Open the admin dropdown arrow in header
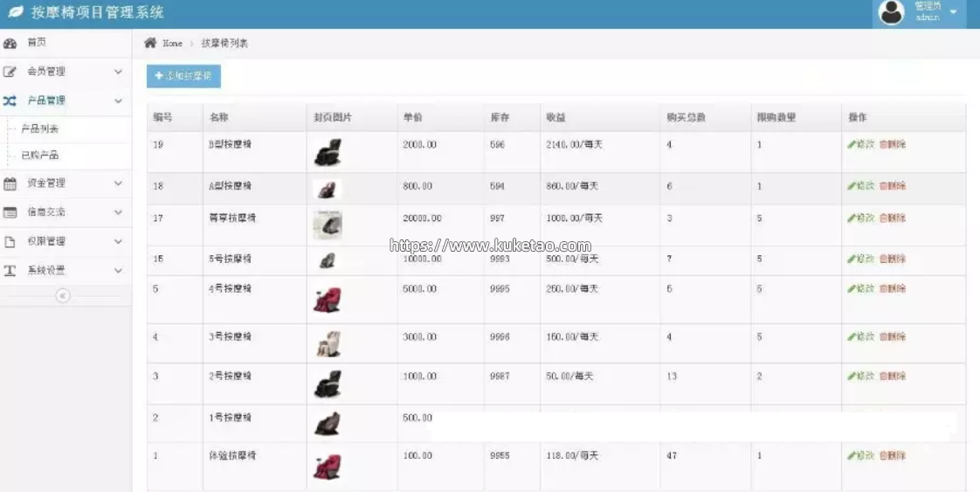980x492 pixels. [953, 12]
